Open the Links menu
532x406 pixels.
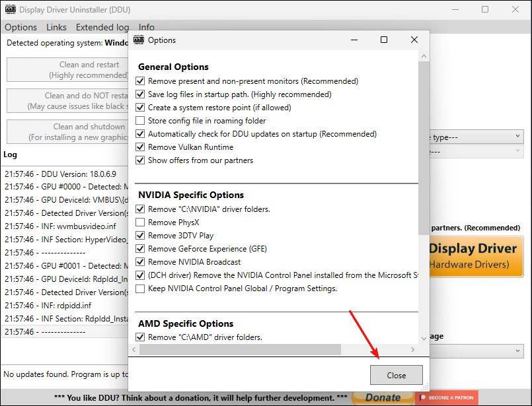tap(56, 27)
